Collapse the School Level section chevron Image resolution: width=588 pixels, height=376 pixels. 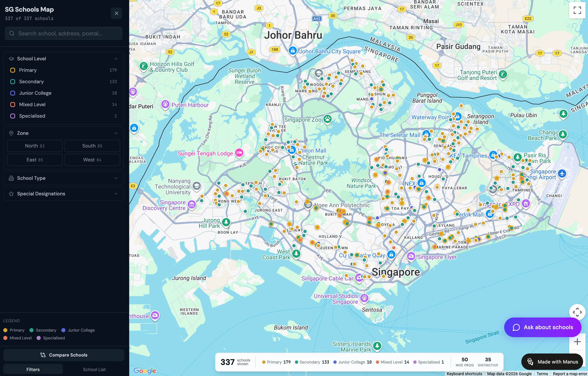[x=116, y=59]
